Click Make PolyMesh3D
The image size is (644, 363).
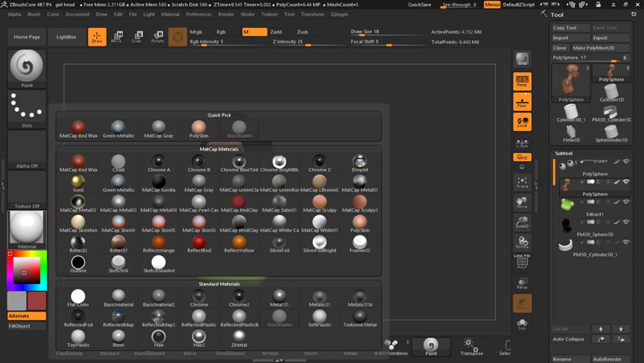tap(600, 48)
